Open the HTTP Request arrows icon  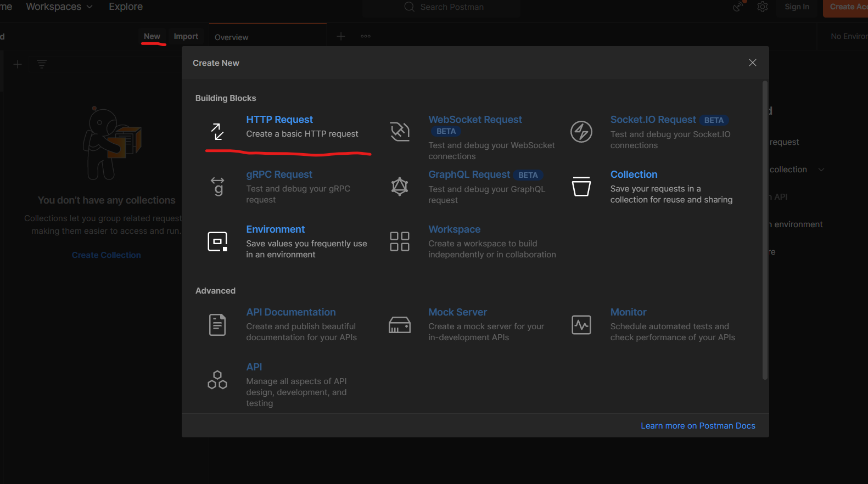coord(217,132)
